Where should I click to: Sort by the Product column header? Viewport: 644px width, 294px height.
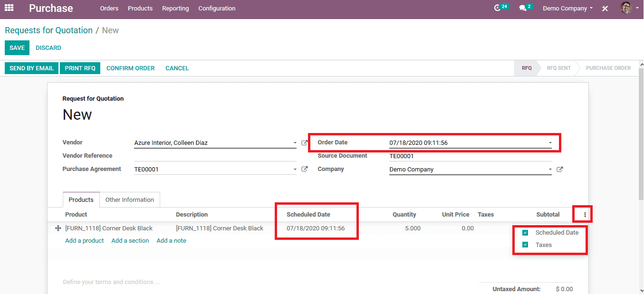76,215
